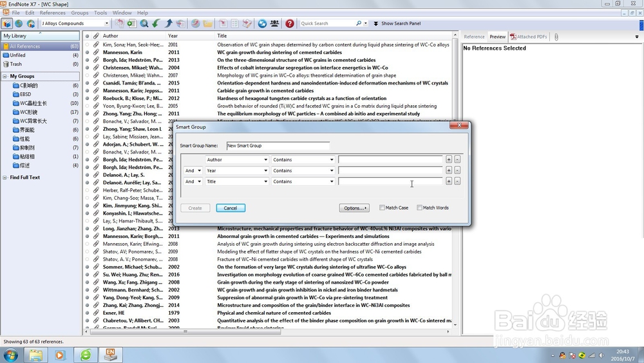The image size is (644, 363).
Task: Click the Create button in Smart Group
Action: pos(195,208)
